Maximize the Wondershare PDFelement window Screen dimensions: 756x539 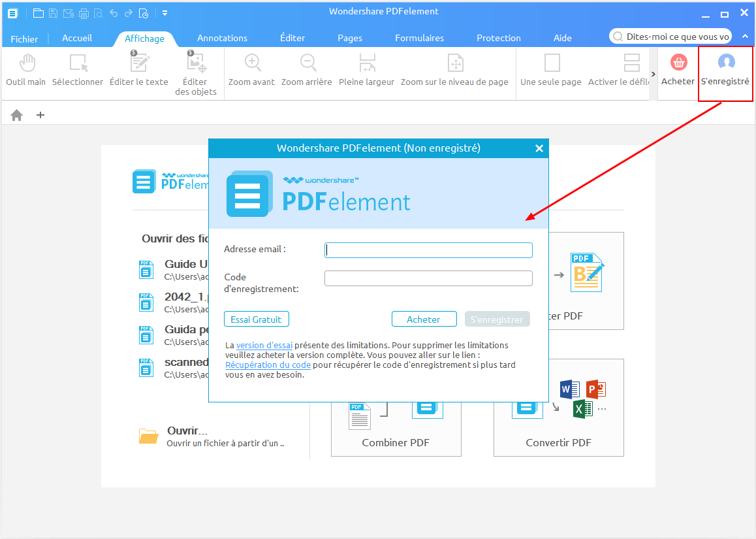pos(725,14)
